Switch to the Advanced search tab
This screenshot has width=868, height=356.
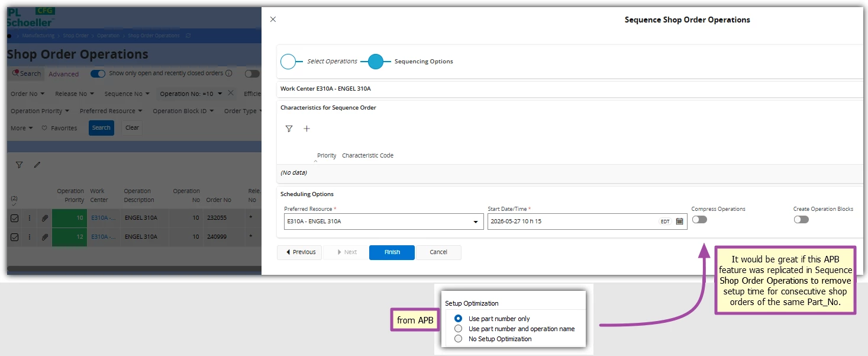click(63, 74)
